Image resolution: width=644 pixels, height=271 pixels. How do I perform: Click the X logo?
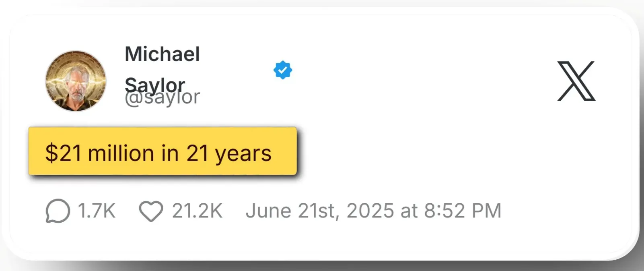(576, 81)
